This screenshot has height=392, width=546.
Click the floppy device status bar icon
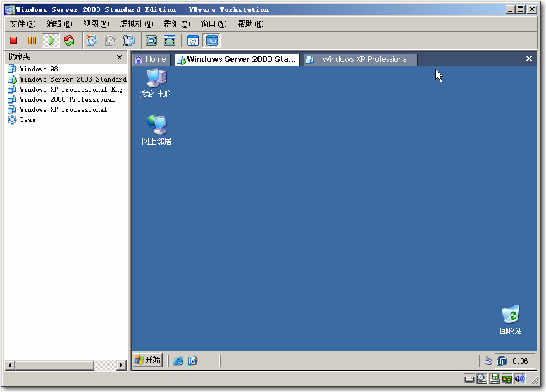coord(495,379)
